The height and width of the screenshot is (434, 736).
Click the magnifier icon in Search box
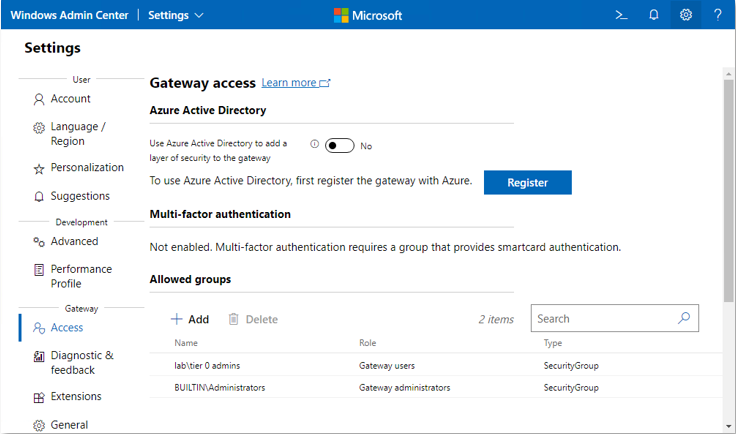click(684, 318)
